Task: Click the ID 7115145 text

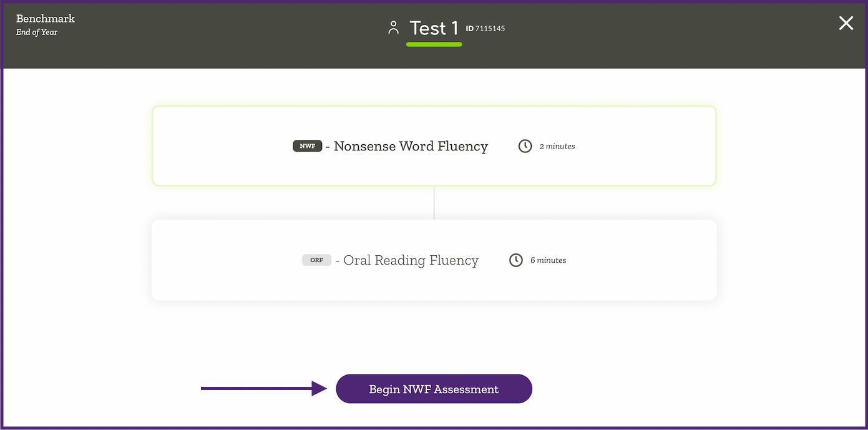Action: (x=485, y=28)
